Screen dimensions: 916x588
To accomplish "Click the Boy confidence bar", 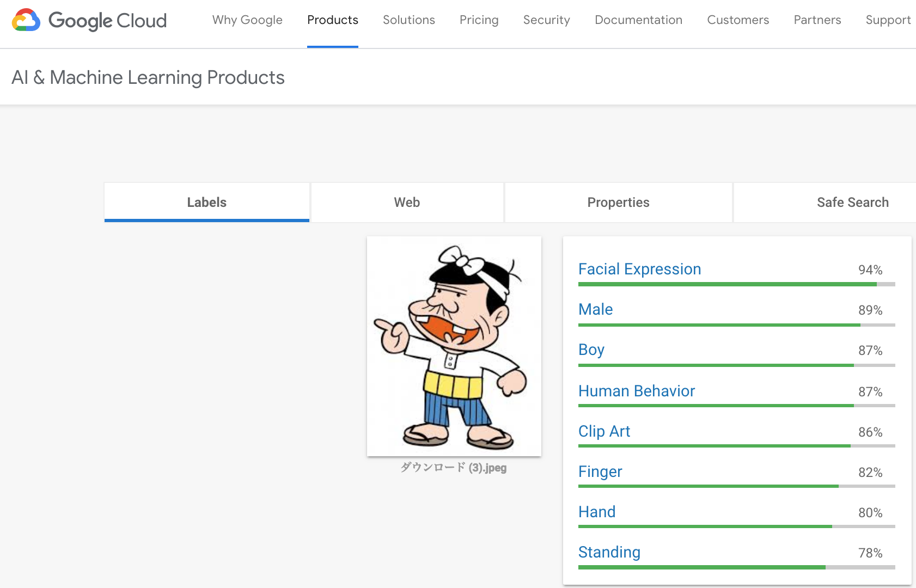I will (x=737, y=365).
